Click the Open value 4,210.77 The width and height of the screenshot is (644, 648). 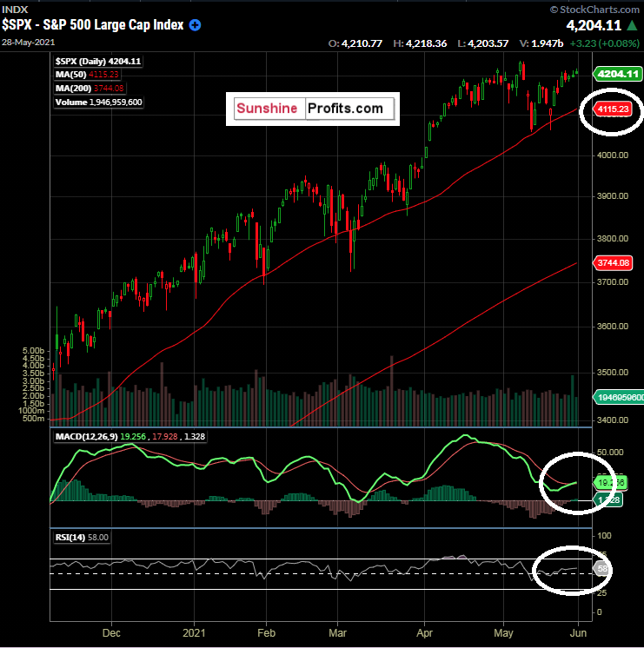pos(362,43)
